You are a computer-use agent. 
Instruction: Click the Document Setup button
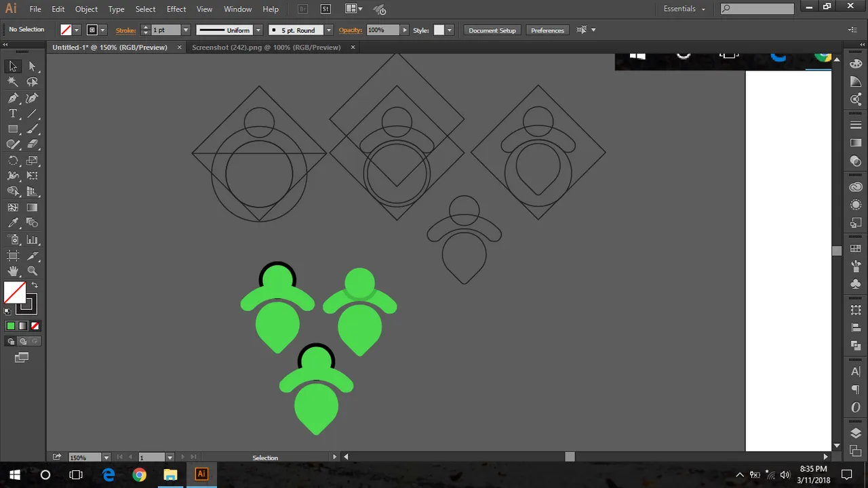click(492, 30)
